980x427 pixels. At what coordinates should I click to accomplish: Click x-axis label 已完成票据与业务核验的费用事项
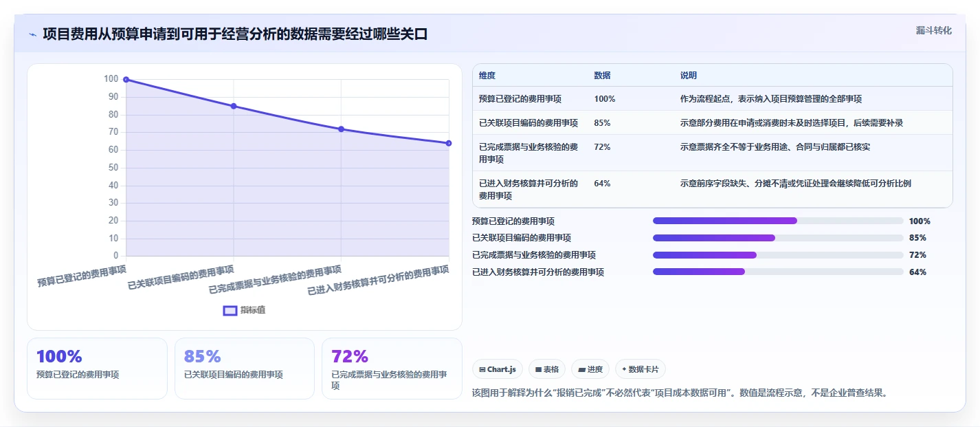(x=275, y=280)
